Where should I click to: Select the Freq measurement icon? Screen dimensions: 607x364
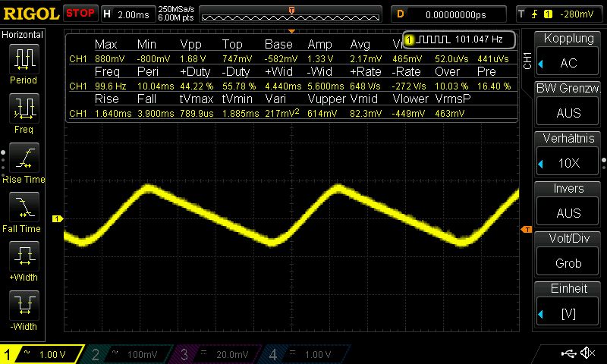24,108
